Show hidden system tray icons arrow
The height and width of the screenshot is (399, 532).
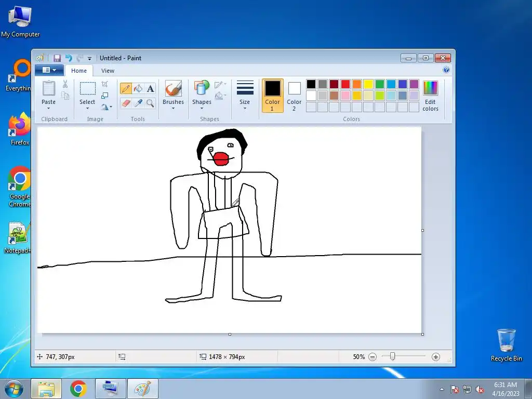pos(442,389)
